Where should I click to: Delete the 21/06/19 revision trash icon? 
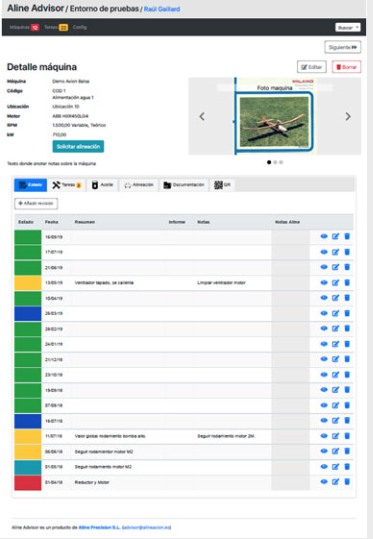click(x=347, y=267)
